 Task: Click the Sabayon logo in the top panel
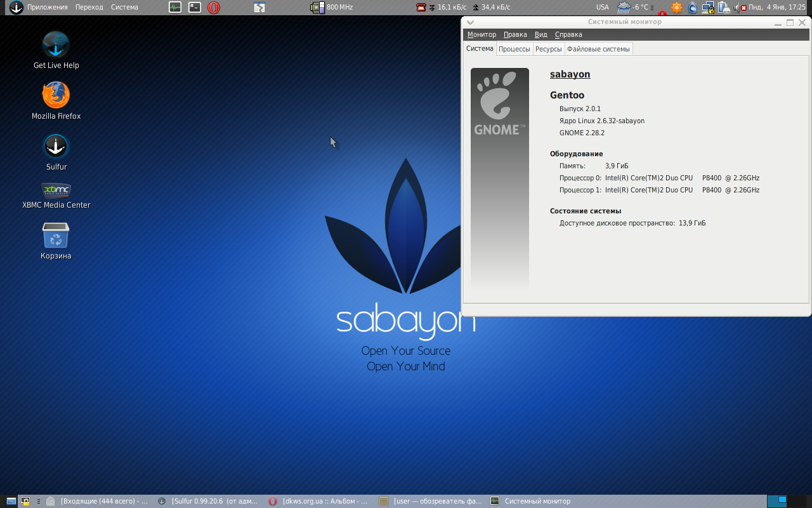tap(16, 7)
